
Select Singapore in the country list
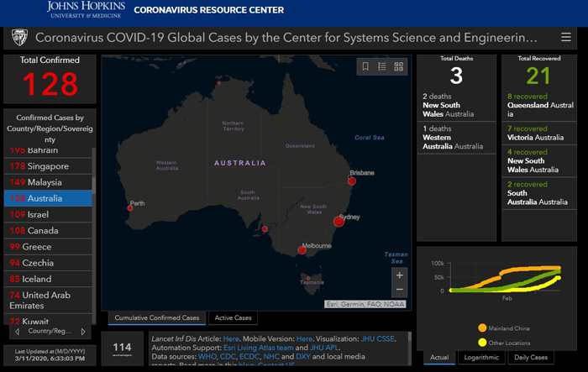pyautogui.click(x=48, y=166)
